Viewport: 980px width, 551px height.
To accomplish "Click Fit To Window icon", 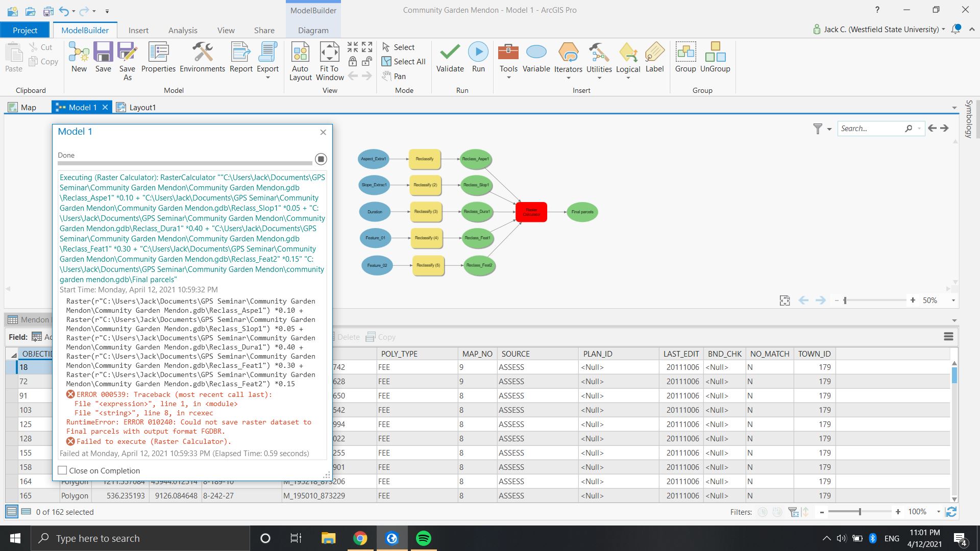I will (x=329, y=52).
